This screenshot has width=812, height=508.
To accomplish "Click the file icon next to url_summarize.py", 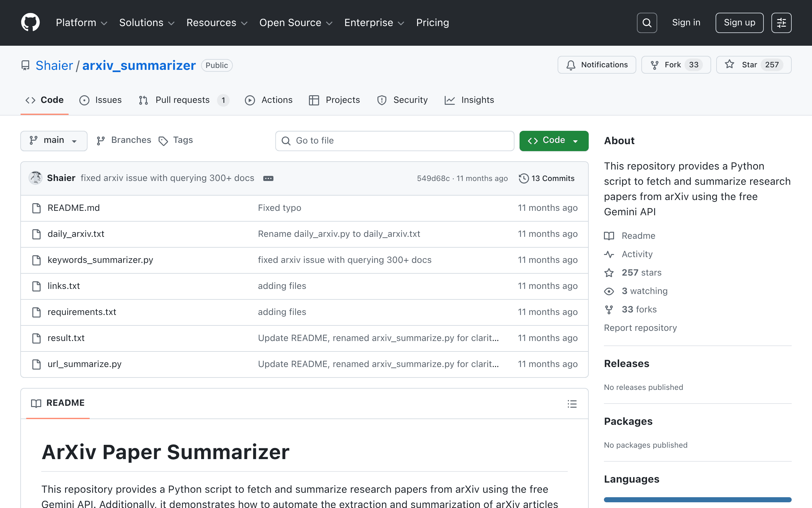I will point(36,364).
